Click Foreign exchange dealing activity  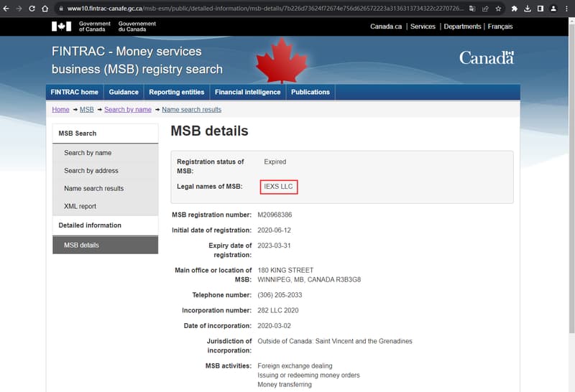coord(295,365)
